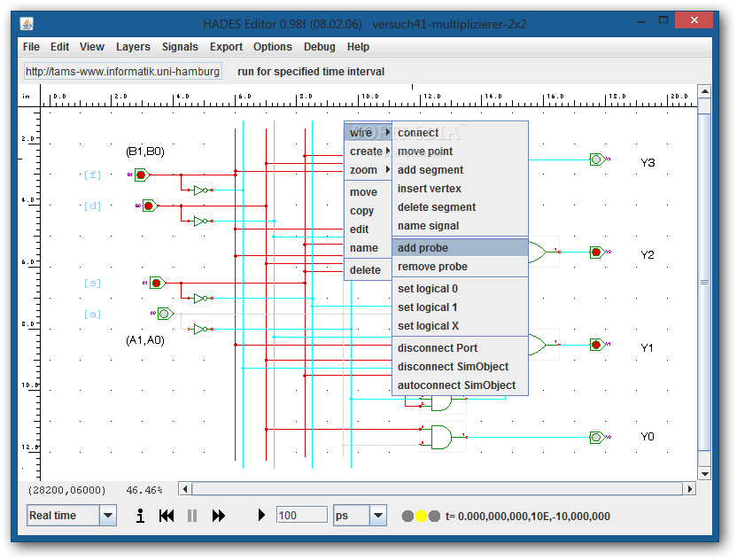Click the horizontal scrollbar left arrow

[185, 489]
